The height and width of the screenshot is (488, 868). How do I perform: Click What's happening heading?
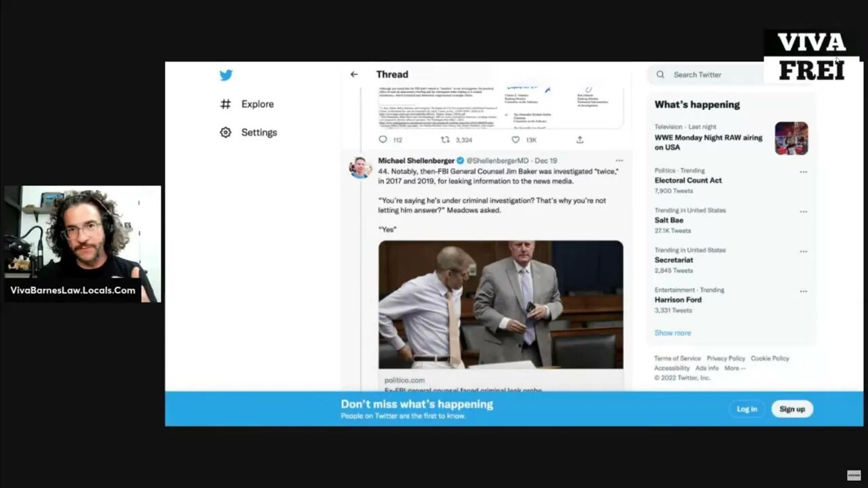[x=697, y=104]
